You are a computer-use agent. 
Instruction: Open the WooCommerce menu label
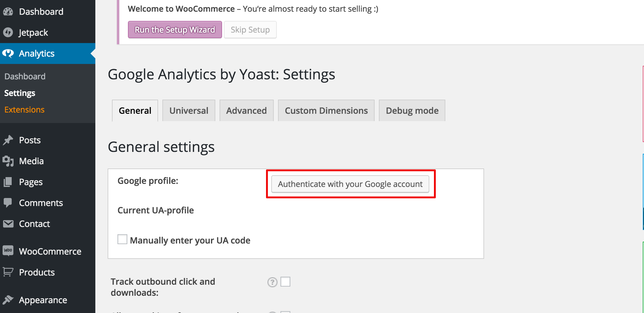point(50,252)
